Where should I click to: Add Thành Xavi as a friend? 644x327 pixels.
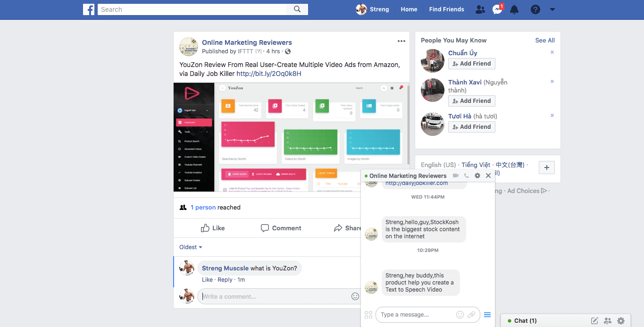click(472, 101)
